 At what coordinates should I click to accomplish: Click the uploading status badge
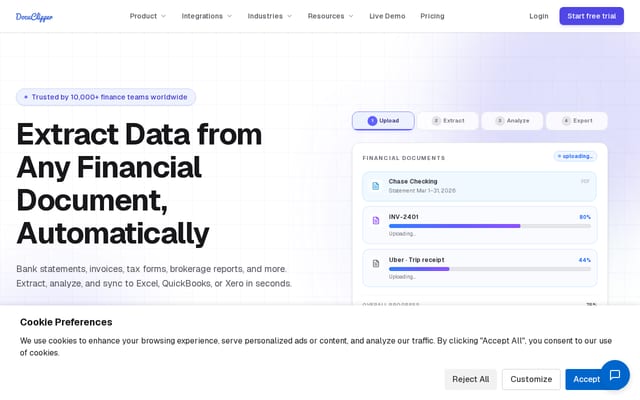576,156
